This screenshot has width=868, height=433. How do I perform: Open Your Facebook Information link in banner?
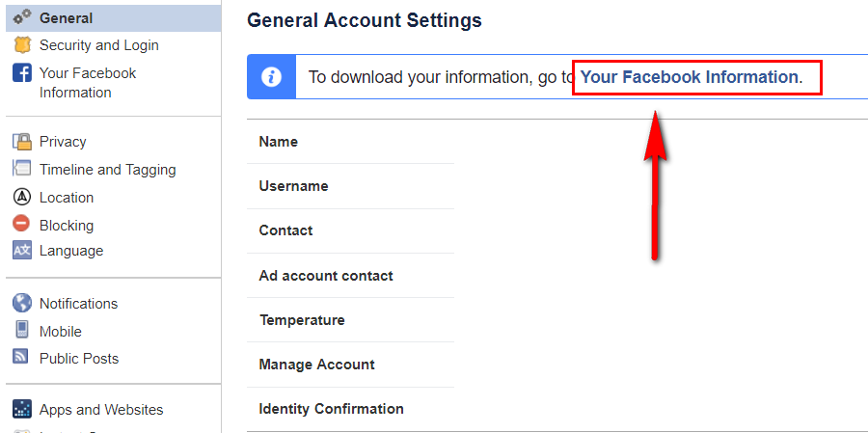[x=689, y=77]
